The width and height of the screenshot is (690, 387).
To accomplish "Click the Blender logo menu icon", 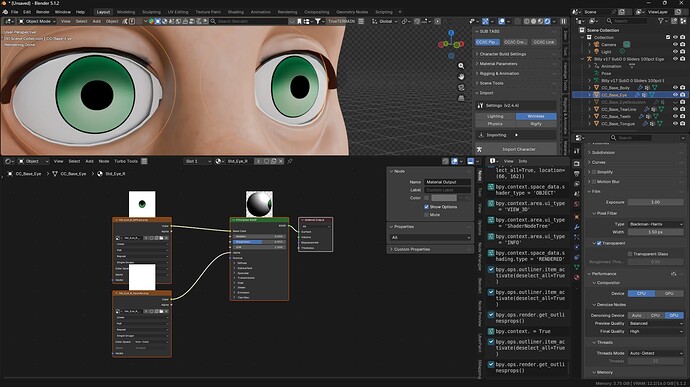I will (5, 12).
